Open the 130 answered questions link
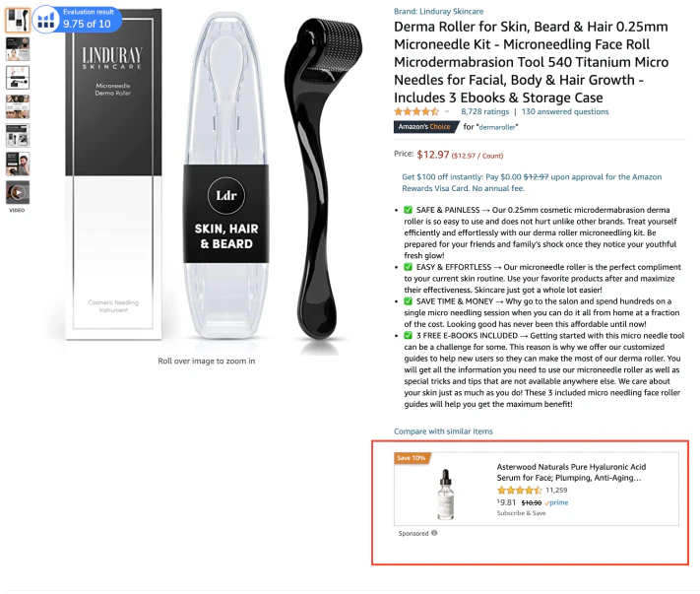The height and width of the screenshot is (594, 700). 565,111
